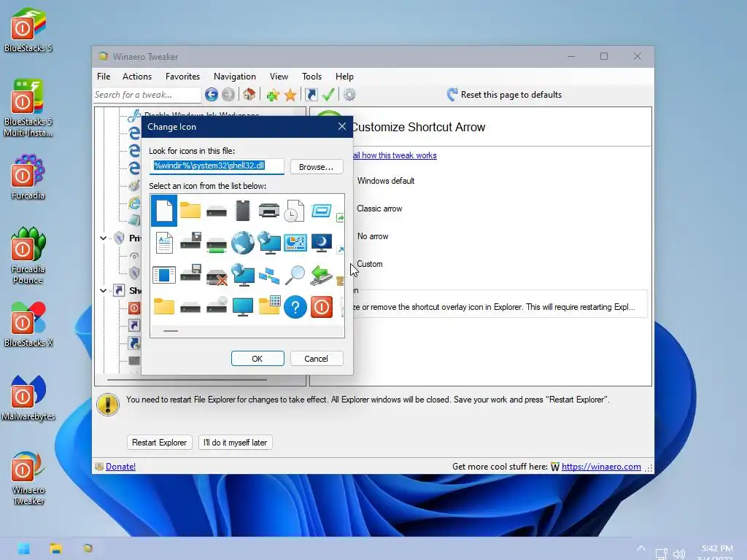Click Reset this page to defaults

pyautogui.click(x=504, y=95)
